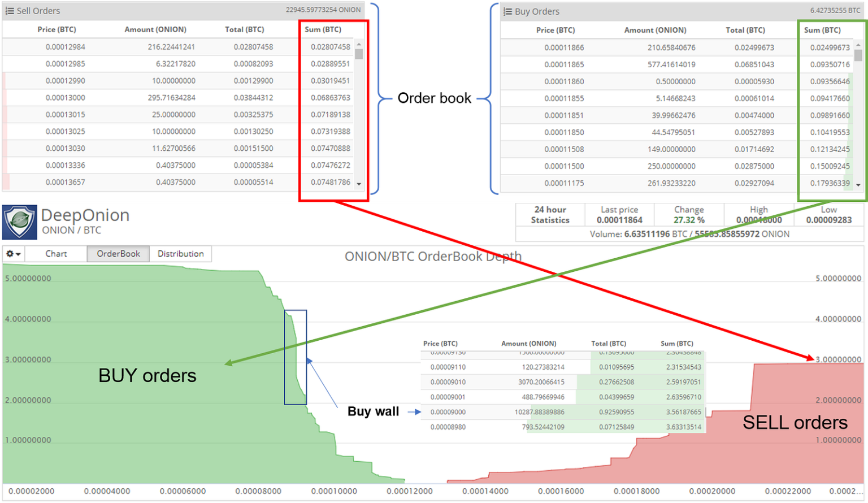The height and width of the screenshot is (503, 868).
Task: Click the 0.00008980 row in the inset table
Action: point(562,427)
